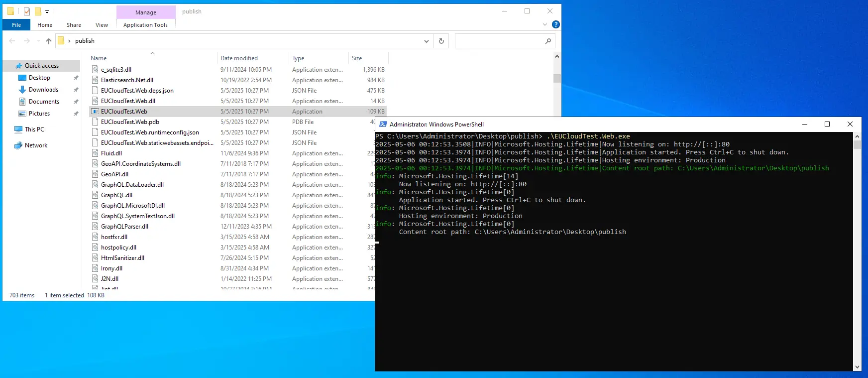Select GeoAPI.CoordinateSystems.dll file
The image size is (868, 378).
point(141,164)
